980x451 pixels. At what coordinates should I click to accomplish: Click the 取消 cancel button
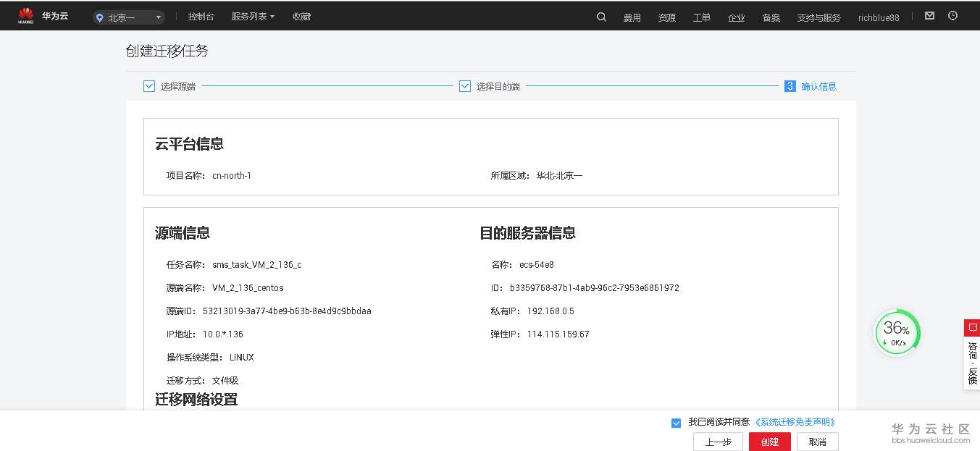pyautogui.click(x=818, y=442)
